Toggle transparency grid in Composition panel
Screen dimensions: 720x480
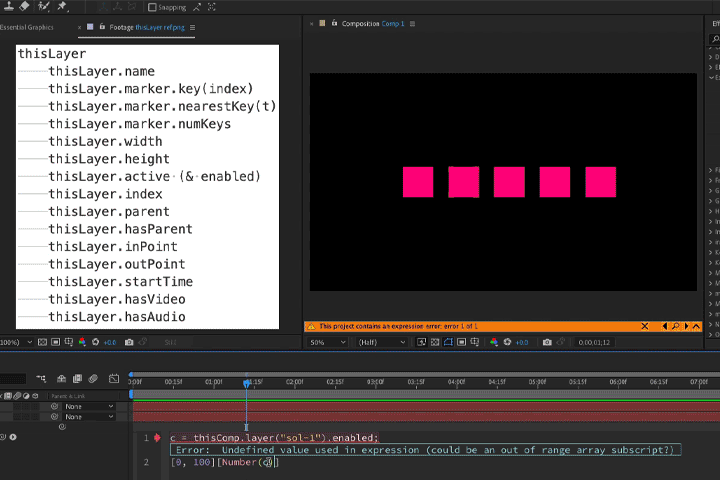pyautogui.click(x=435, y=342)
